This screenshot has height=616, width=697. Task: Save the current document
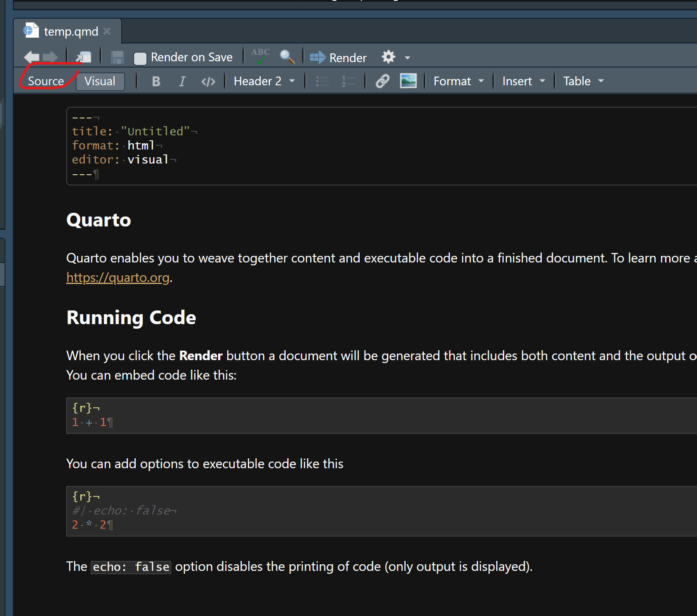[x=118, y=57]
